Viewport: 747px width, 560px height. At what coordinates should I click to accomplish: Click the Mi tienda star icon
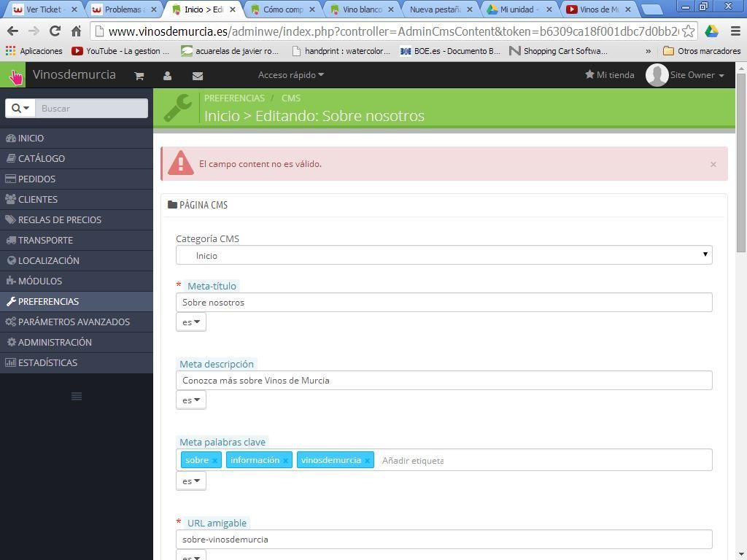pos(589,74)
